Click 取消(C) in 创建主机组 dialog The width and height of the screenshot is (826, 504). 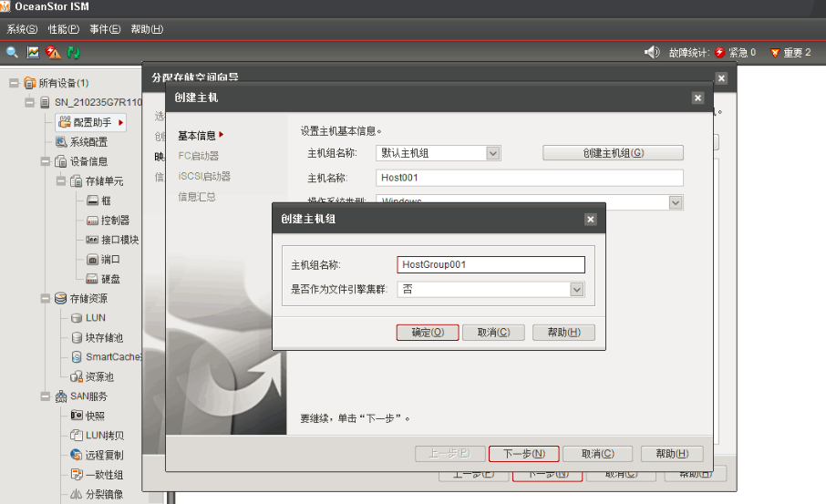click(x=493, y=333)
